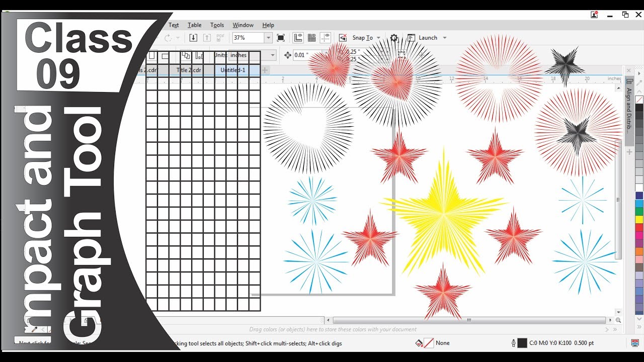Click the Outline pen icon in status bar
Screen dimensions: 644x362
click(x=513, y=343)
